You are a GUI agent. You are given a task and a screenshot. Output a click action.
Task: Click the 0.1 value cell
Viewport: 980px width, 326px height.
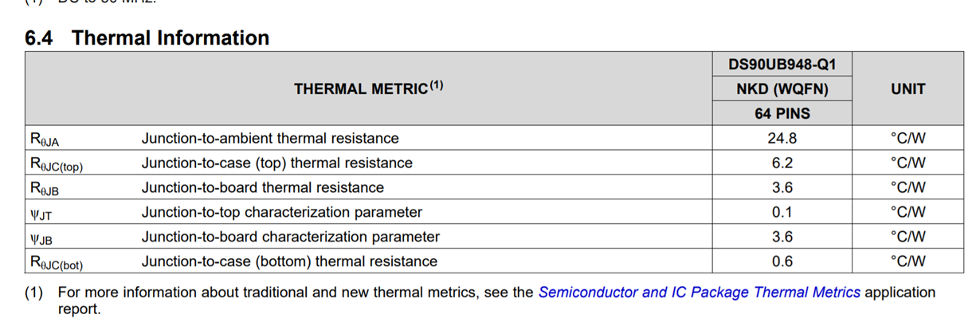click(x=782, y=213)
